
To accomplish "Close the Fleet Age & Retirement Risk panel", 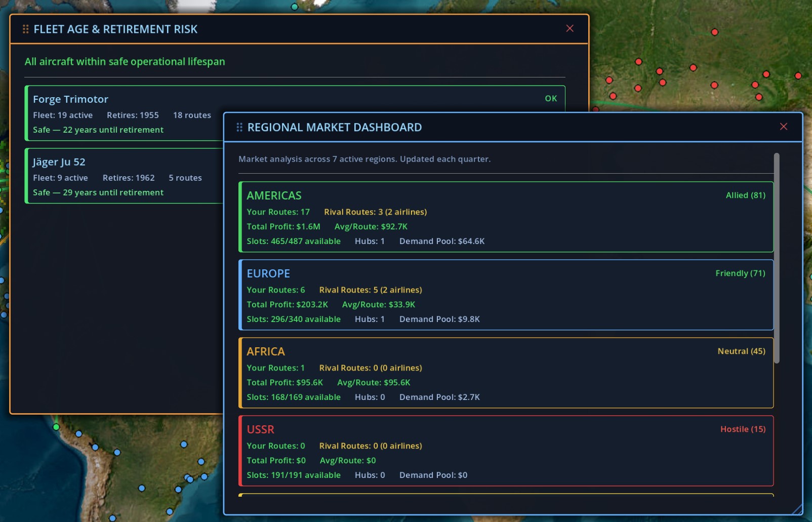I will pos(570,28).
